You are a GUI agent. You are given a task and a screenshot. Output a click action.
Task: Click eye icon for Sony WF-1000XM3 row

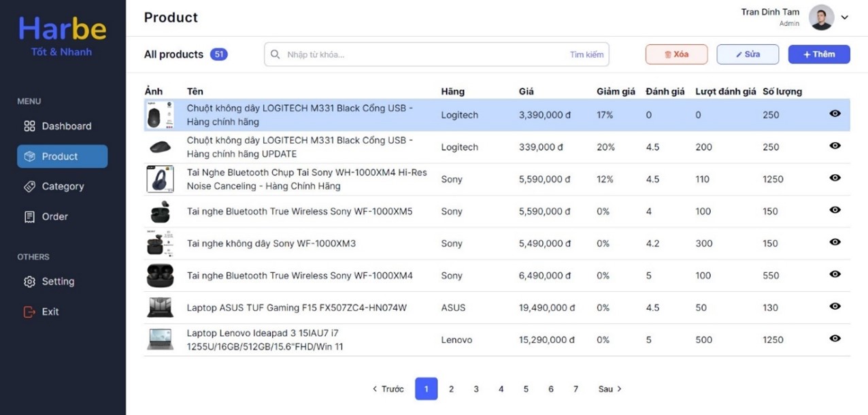835,242
